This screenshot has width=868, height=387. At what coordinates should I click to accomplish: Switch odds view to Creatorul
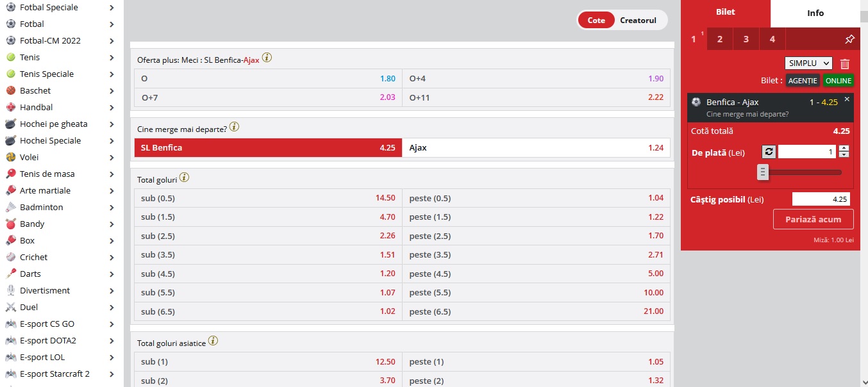[x=638, y=20]
